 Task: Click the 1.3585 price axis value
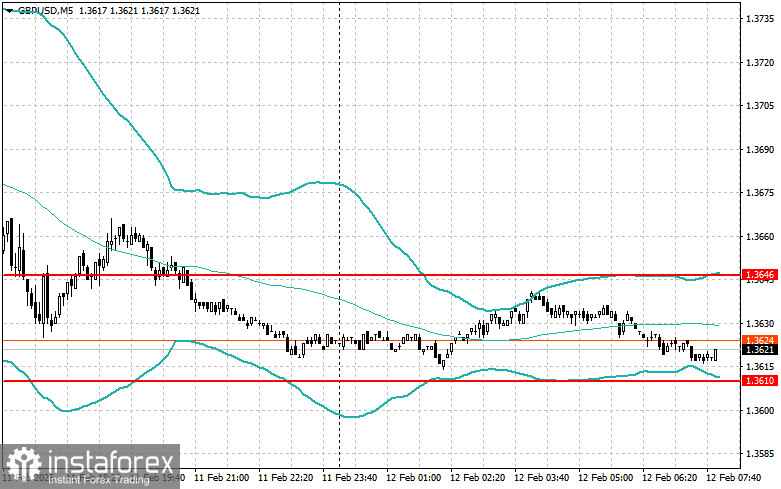(x=760, y=454)
